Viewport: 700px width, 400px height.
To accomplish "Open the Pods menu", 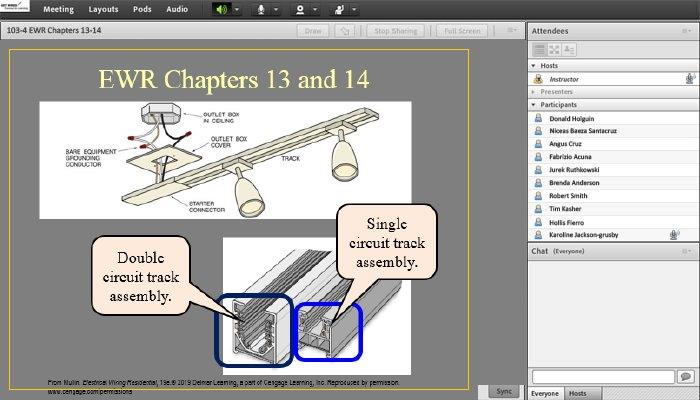I will pos(142,9).
